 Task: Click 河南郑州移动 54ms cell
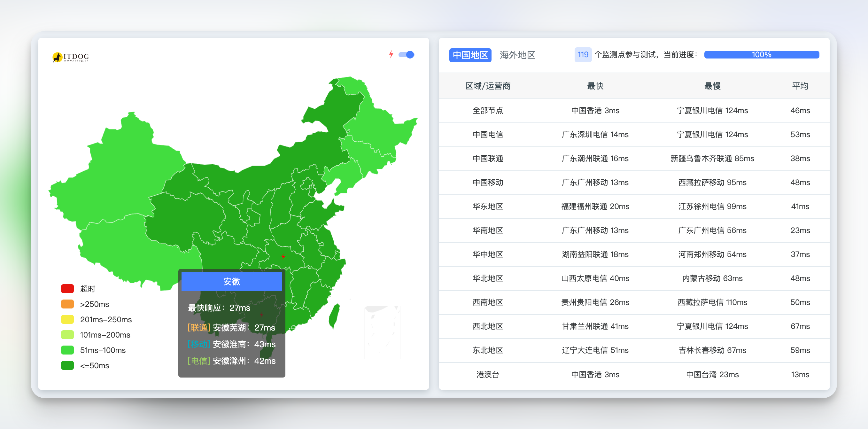tap(712, 254)
